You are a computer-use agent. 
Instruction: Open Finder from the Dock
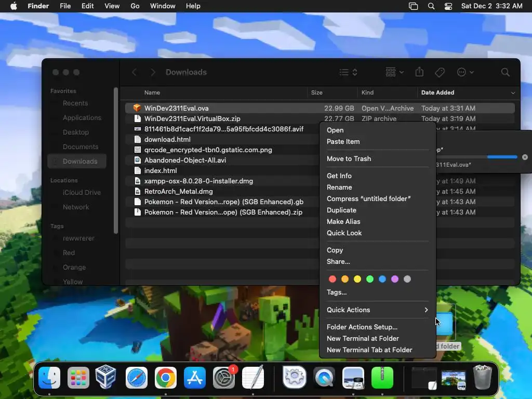click(x=49, y=378)
